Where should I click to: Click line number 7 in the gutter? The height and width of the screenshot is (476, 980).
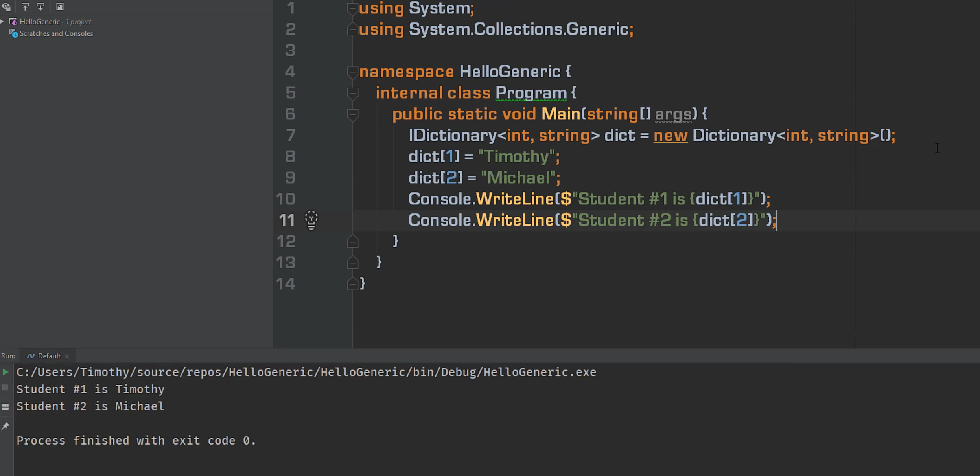point(290,135)
